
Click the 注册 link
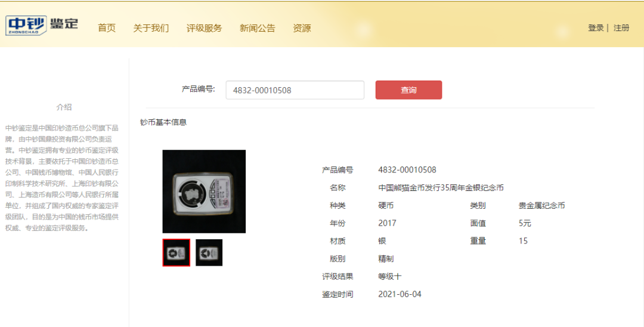[621, 28]
